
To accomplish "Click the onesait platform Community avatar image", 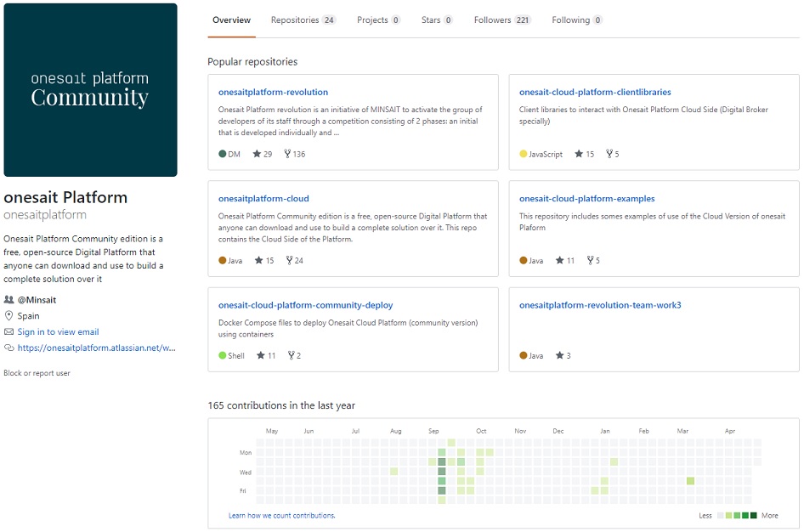I will click(x=90, y=90).
